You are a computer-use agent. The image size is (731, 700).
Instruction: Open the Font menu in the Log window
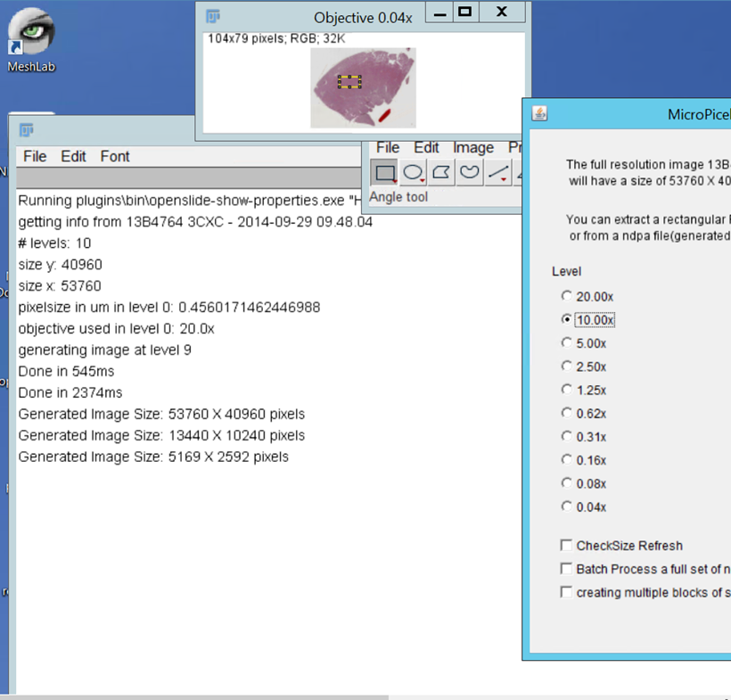coord(115,156)
